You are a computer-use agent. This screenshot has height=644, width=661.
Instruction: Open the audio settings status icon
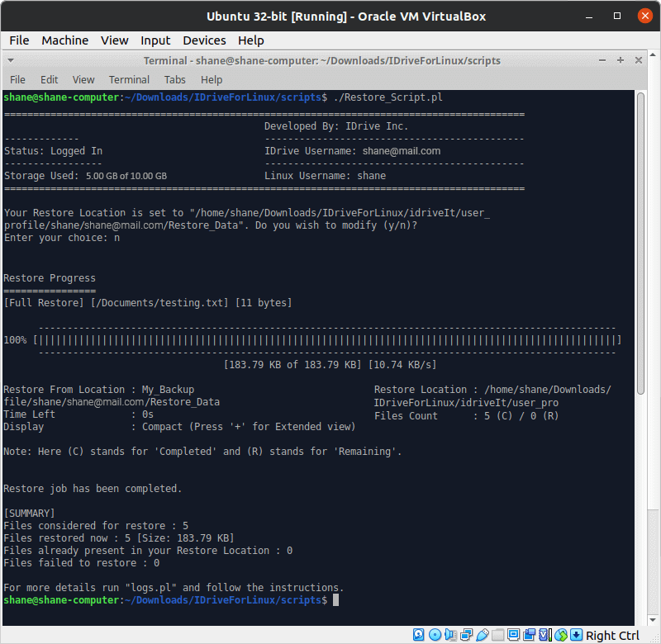click(x=450, y=635)
